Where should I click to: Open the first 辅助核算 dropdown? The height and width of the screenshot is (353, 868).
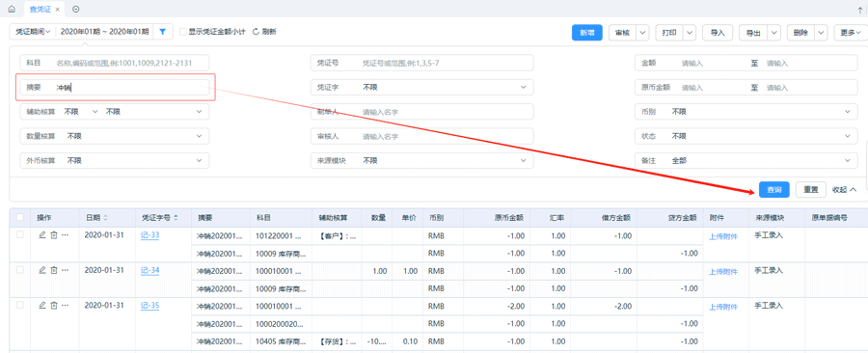tap(81, 112)
